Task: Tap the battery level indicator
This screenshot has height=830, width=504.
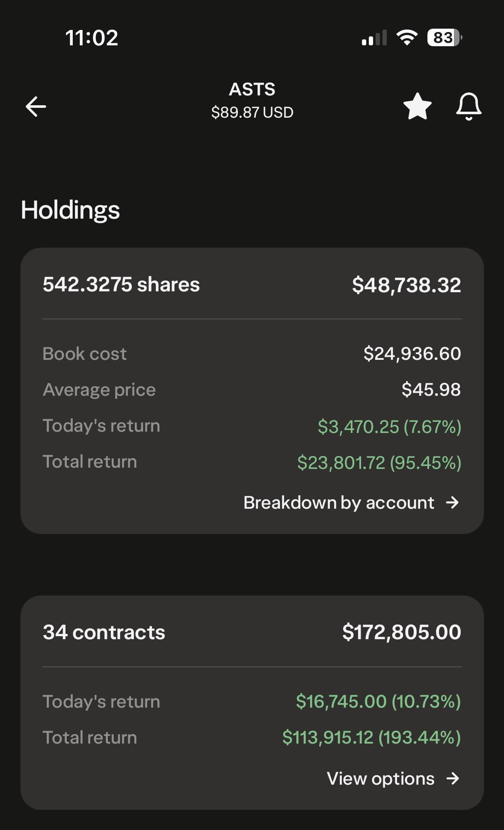Action: coord(445,38)
